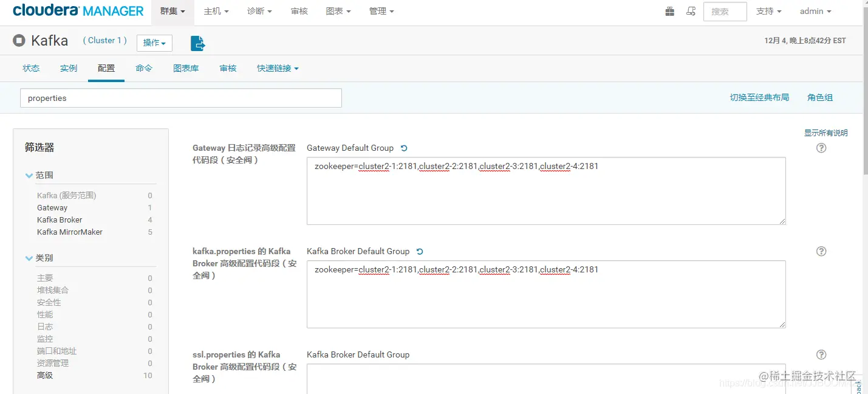Viewport: 868px width, 394px height.
Task: Open the 群集 dropdown menu
Action: 173,12
